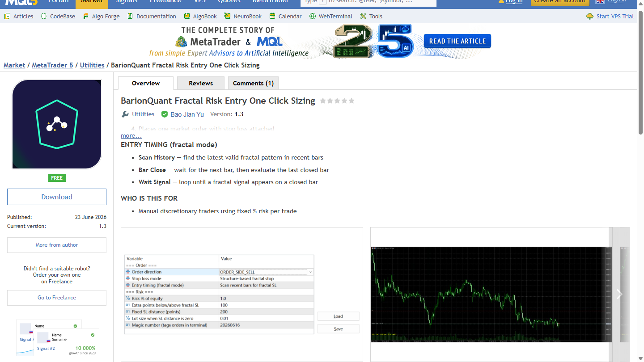Open the input settings screenshot thumbnail

coord(242,294)
